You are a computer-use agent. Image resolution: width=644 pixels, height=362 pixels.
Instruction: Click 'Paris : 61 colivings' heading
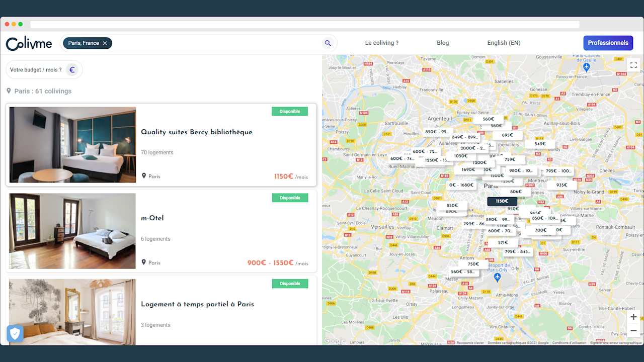(43, 91)
